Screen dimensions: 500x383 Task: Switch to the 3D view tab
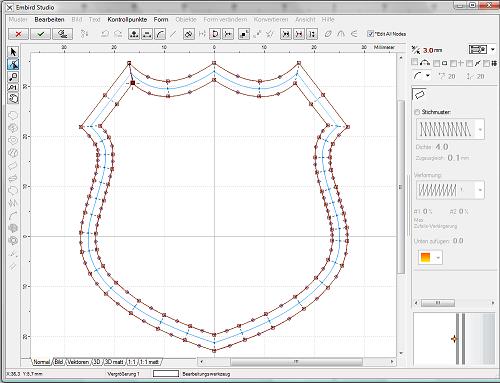click(x=97, y=362)
